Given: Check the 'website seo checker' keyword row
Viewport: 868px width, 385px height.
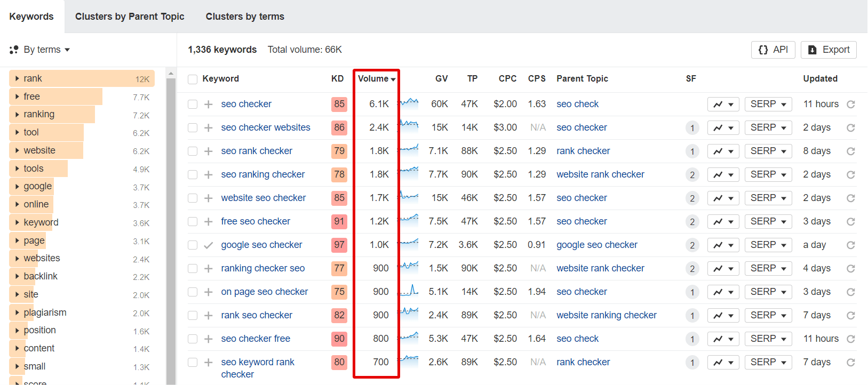Looking at the screenshot, I should 193,198.
